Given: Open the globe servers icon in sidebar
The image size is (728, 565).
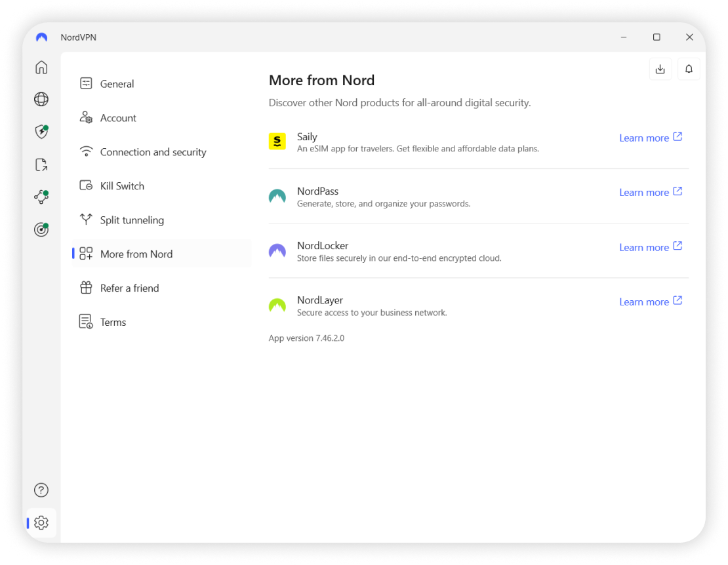Looking at the screenshot, I should coord(41,99).
